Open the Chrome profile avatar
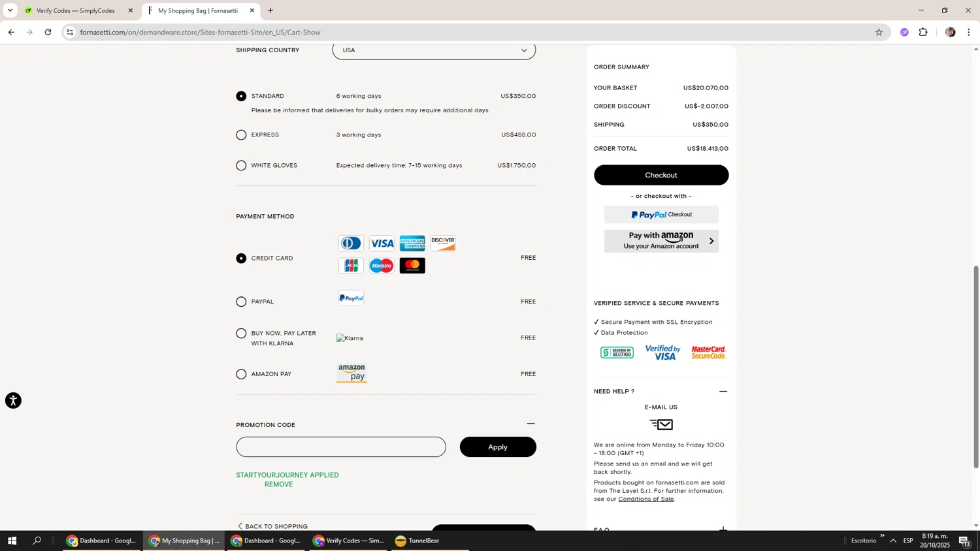 [x=951, y=32]
